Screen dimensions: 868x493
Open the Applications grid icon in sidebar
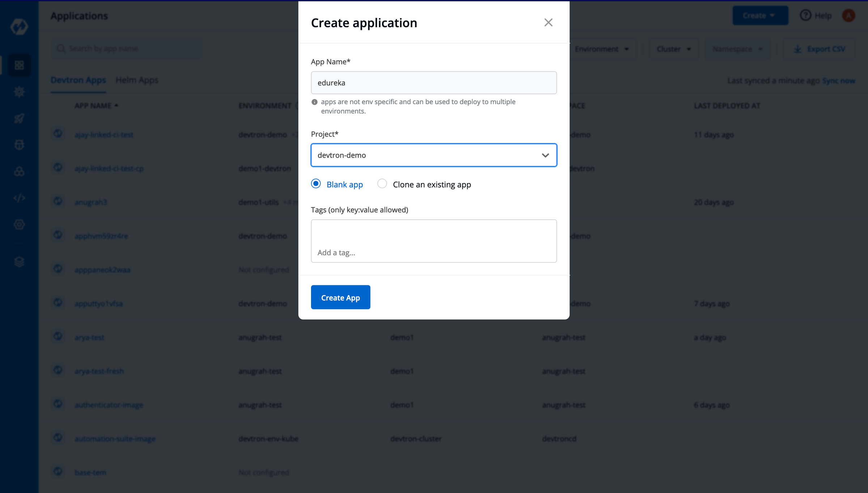coord(20,65)
